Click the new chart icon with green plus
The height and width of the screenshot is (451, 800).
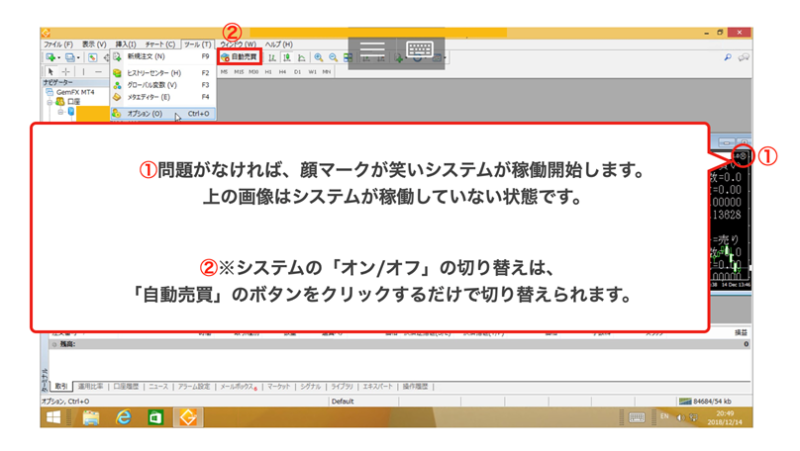point(51,57)
